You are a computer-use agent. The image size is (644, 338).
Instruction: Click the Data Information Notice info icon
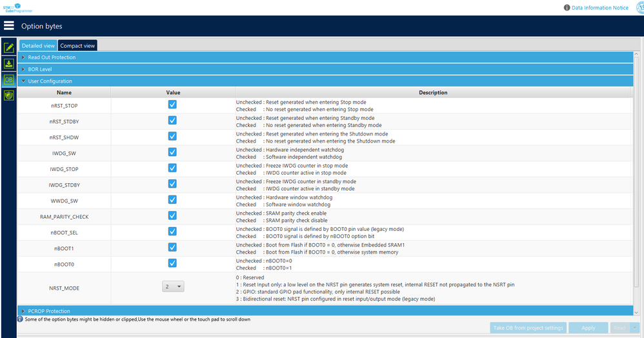(x=567, y=7)
